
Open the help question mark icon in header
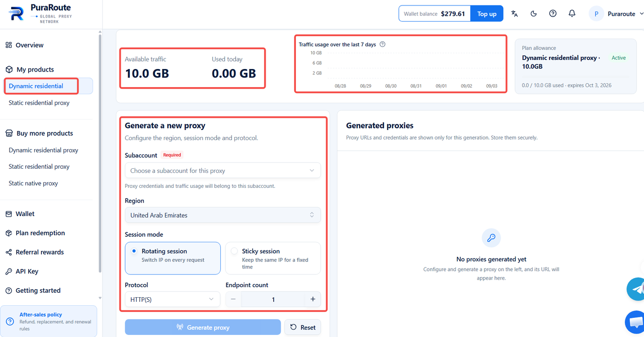point(553,14)
